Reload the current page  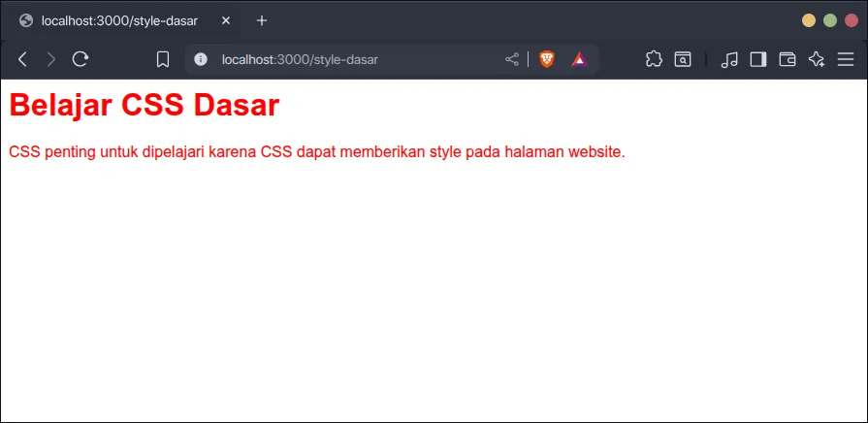80,59
